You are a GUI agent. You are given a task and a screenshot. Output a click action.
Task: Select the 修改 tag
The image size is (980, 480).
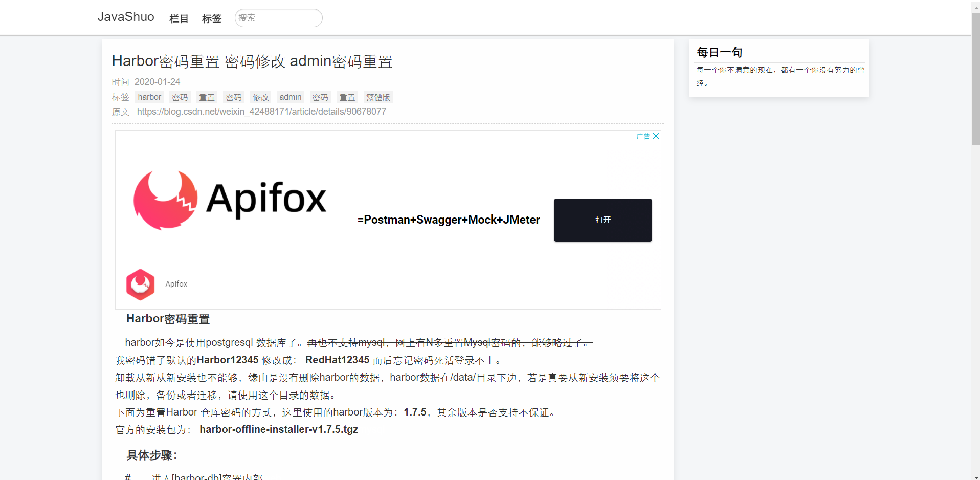click(x=260, y=97)
